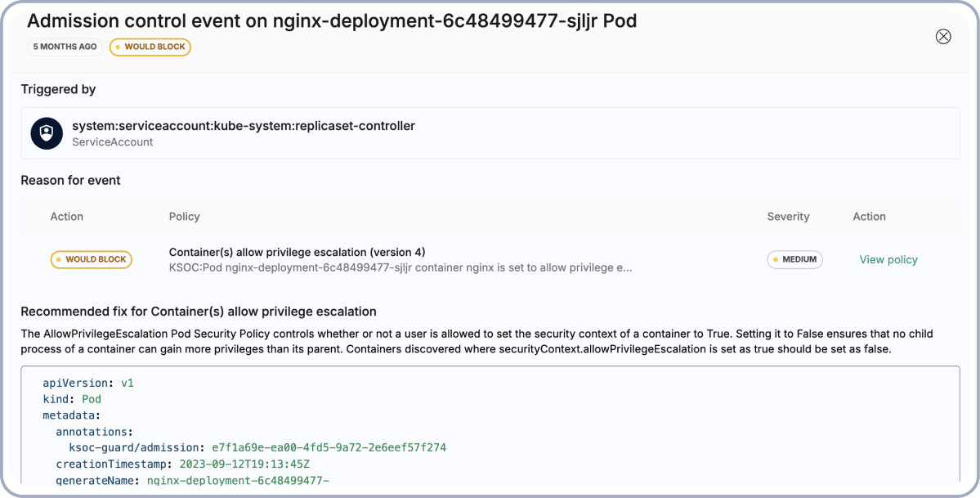Select the replicaset-controller service account name
980x498 pixels.
[244, 126]
